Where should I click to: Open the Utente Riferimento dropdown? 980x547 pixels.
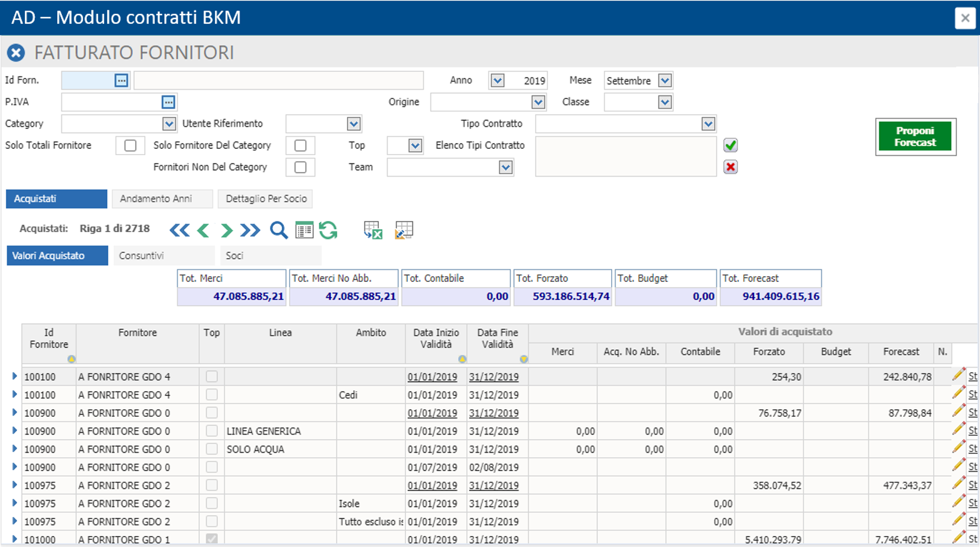tap(353, 123)
